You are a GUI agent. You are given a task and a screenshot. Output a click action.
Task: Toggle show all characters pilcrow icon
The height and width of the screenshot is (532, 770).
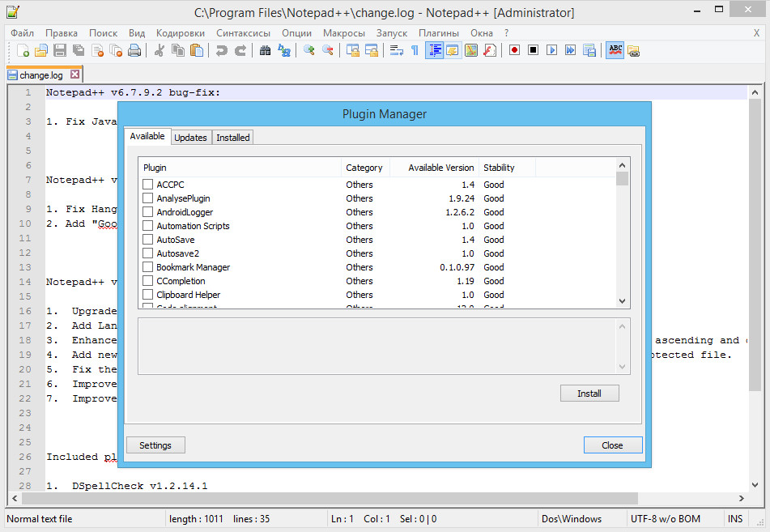click(x=415, y=50)
